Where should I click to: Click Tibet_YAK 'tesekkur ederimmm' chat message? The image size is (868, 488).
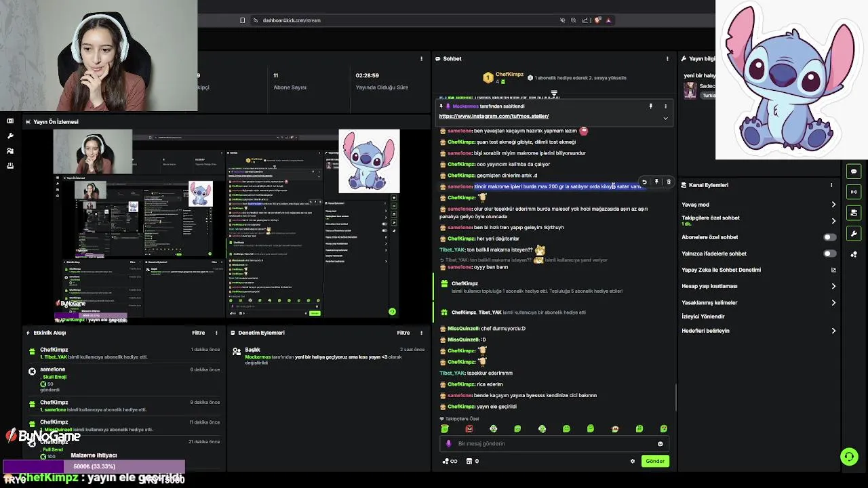pyautogui.click(x=476, y=373)
